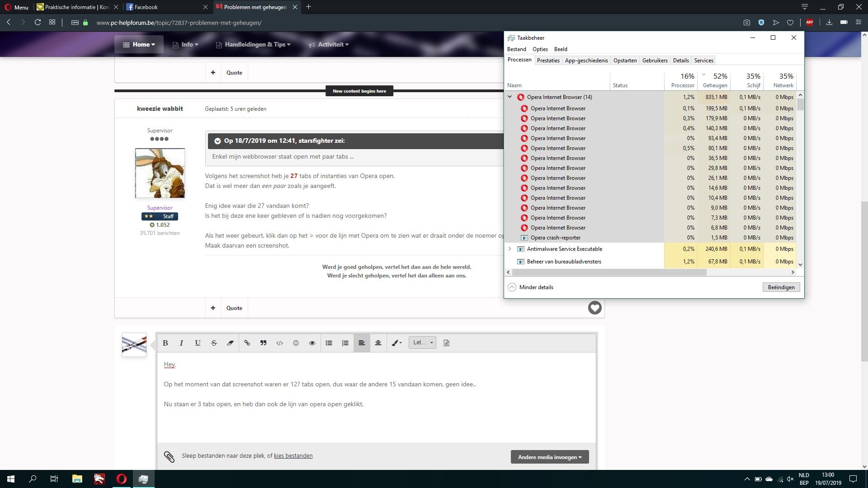Open Bestand menu in Taakbeheer
The height and width of the screenshot is (488, 868).
(x=516, y=49)
